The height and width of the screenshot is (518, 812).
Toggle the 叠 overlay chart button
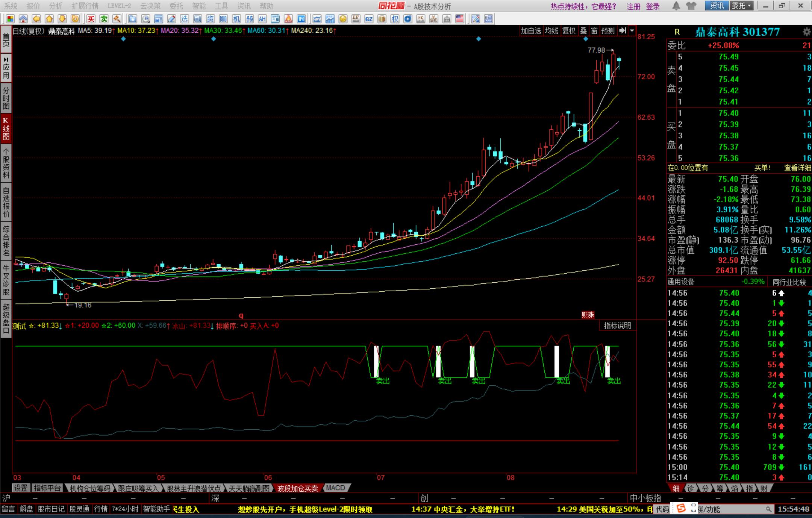pyautogui.click(x=583, y=31)
